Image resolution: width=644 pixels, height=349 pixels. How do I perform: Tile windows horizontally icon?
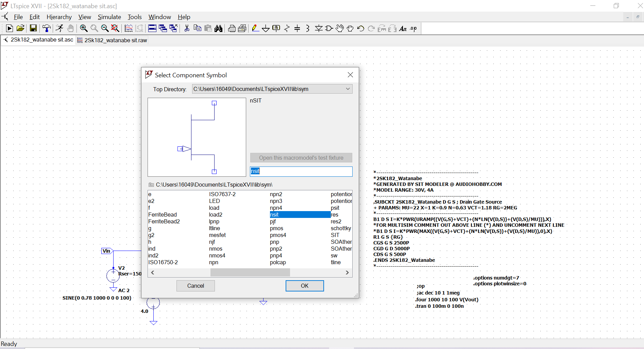(x=152, y=29)
